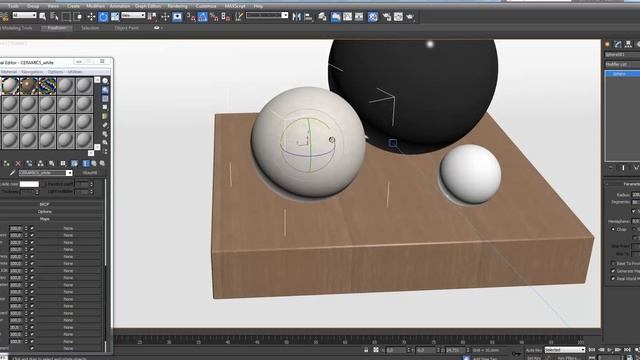Screen dimensions: 640x360
Task: Toggle the second map row checkbox
Action: [x=32, y=235]
